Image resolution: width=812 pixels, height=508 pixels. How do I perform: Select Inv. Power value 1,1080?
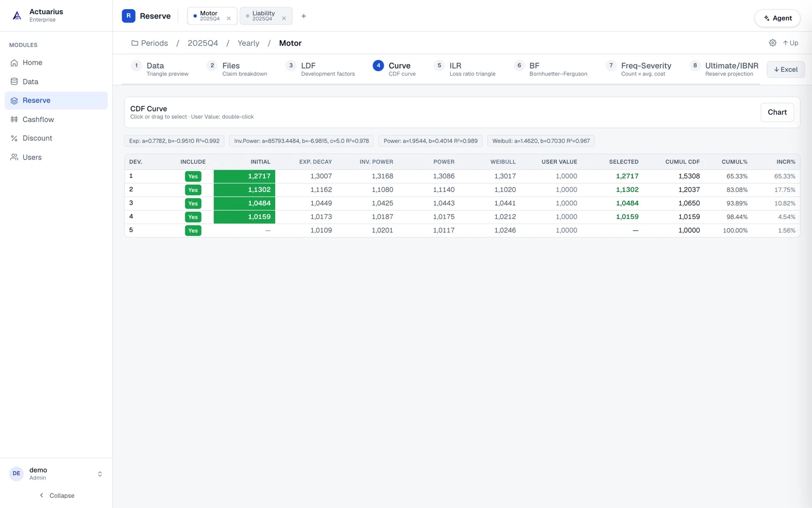pyautogui.click(x=382, y=190)
